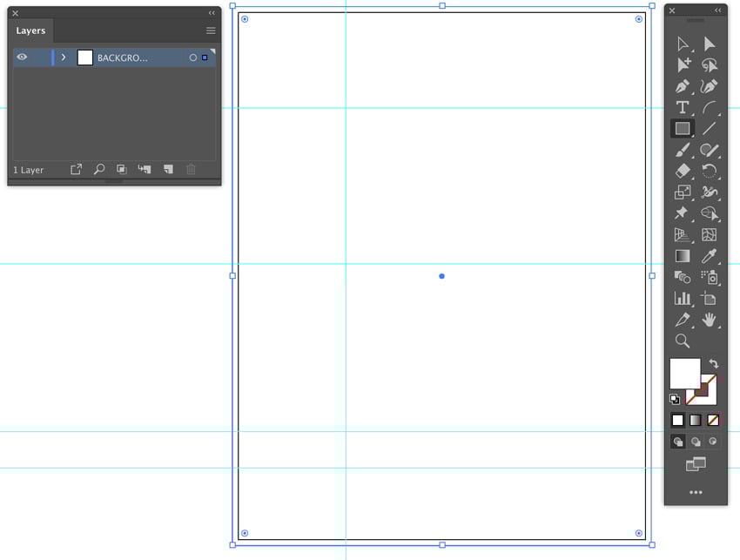The height and width of the screenshot is (560, 740).
Task: Select the Rotate tool
Action: (710, 171)
